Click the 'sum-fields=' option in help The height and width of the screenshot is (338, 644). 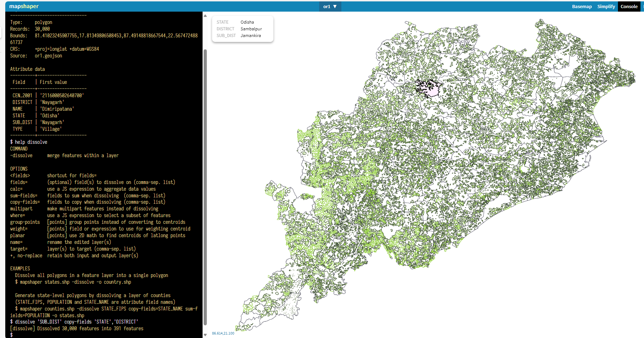coord(24,196)
